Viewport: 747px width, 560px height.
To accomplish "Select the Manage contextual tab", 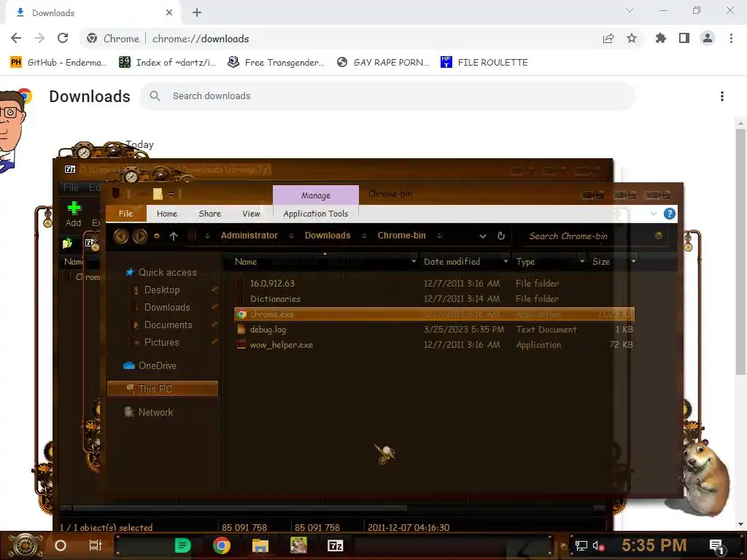I will point(315,195).
